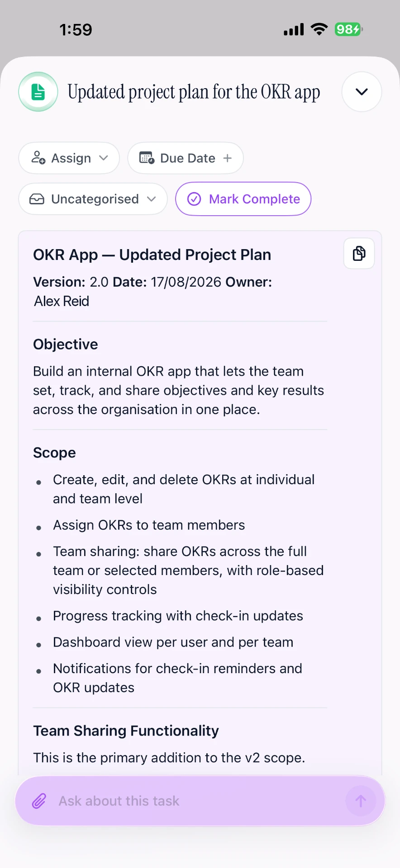Tap the Updated project plan title
The image size is (400, 868).
(194, 92)
